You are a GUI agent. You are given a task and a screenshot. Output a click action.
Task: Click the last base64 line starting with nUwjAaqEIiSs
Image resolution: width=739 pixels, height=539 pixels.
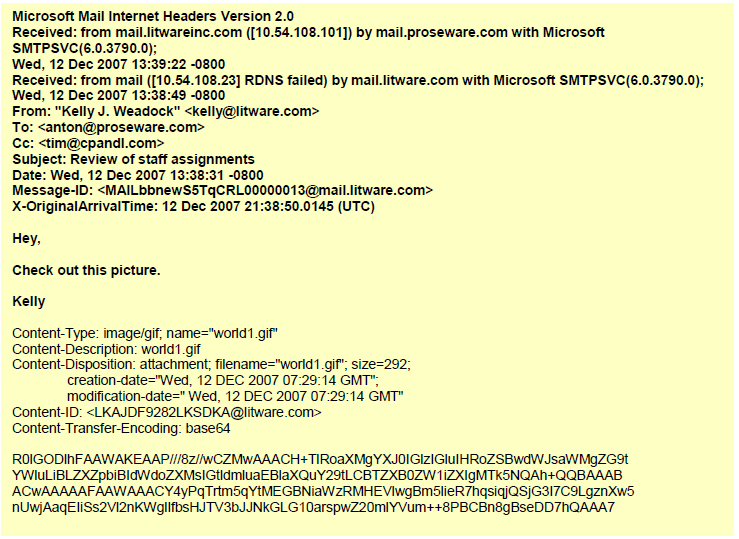(x=312, y=507)
